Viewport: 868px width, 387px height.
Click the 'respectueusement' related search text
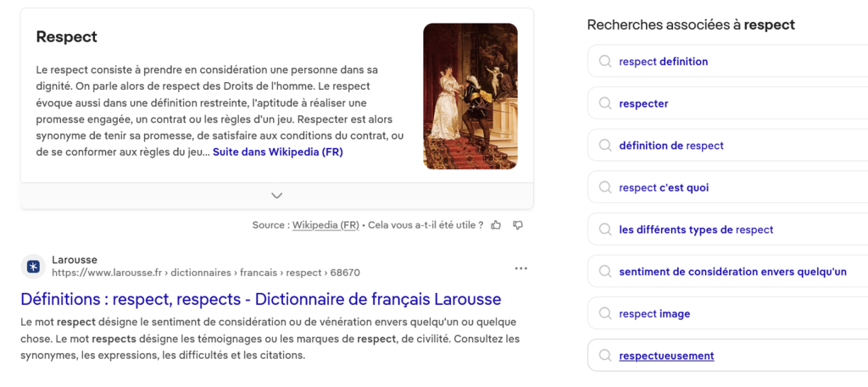click(666, 356)
